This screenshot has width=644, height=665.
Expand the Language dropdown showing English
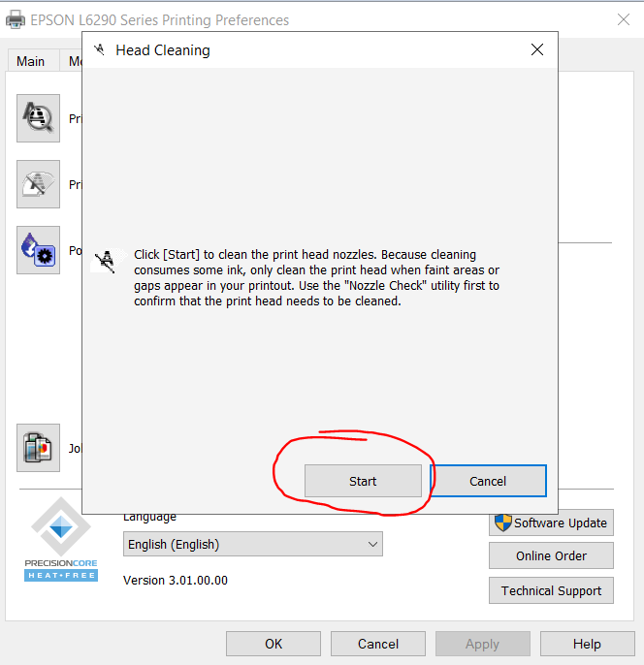[252, 545]
